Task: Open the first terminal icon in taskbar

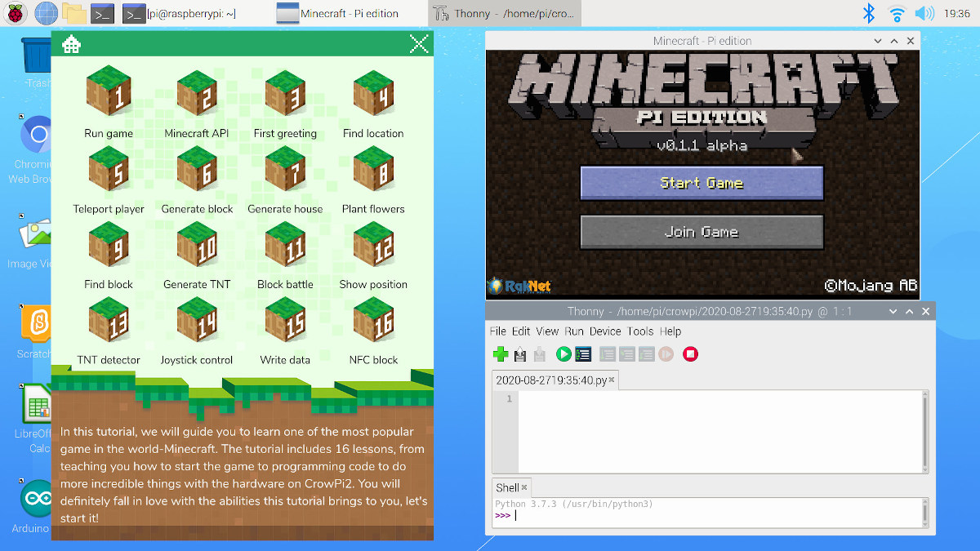Action: point(102,13)
